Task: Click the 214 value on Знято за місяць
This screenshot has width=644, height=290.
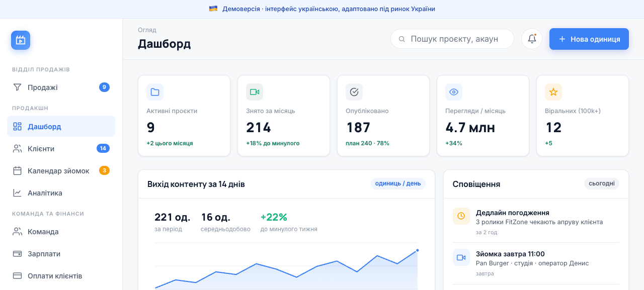Action: point(259,128)
